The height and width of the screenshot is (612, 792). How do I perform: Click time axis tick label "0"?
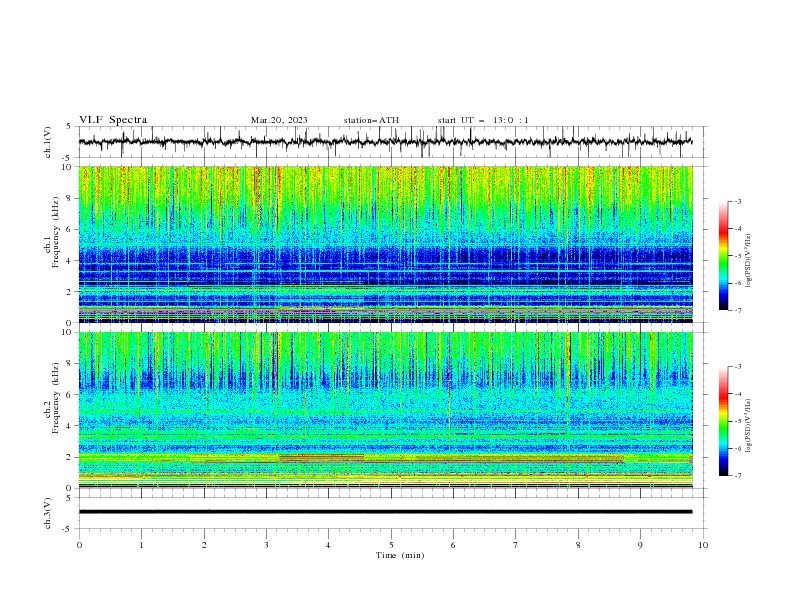pyautogui.click(x=79, y=545)
